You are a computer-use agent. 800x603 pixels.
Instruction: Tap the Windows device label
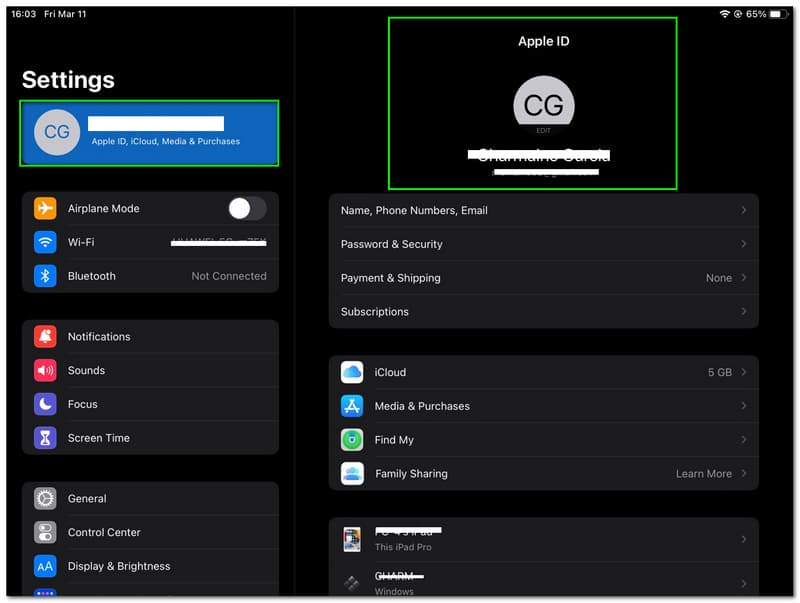(x=394, y=591)
